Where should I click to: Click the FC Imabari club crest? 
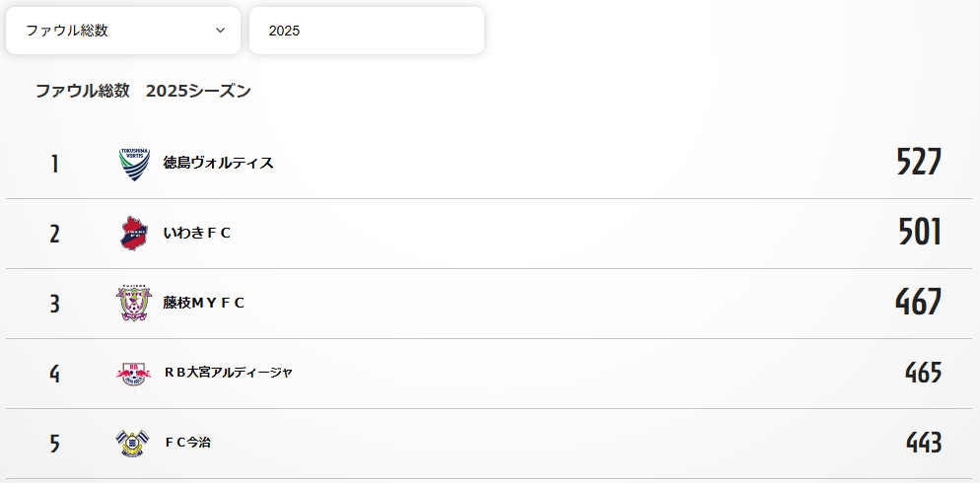(x=134, y=444)
